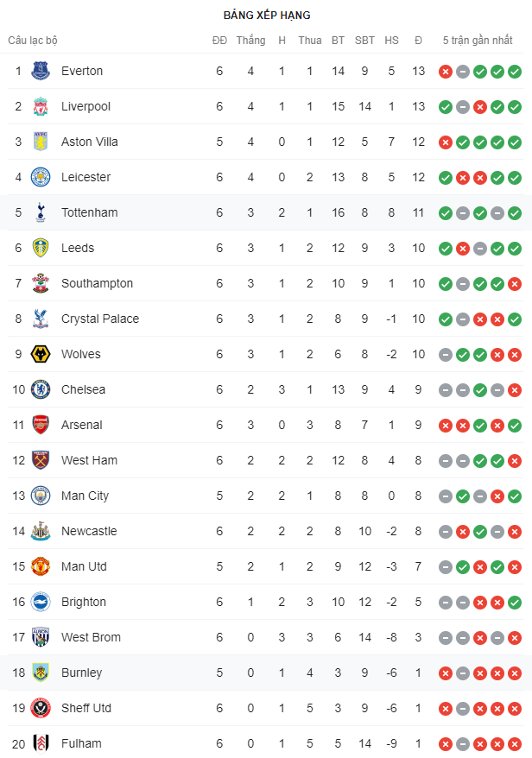
Task: Click Burnley's first red loss indicator
Action: point(446,673)
